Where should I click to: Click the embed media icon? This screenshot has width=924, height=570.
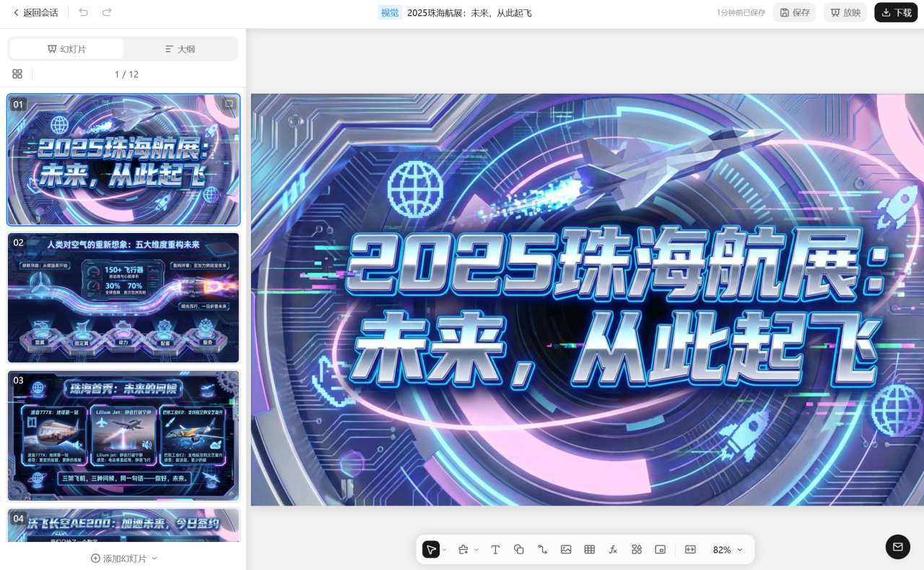pos(660,549)
